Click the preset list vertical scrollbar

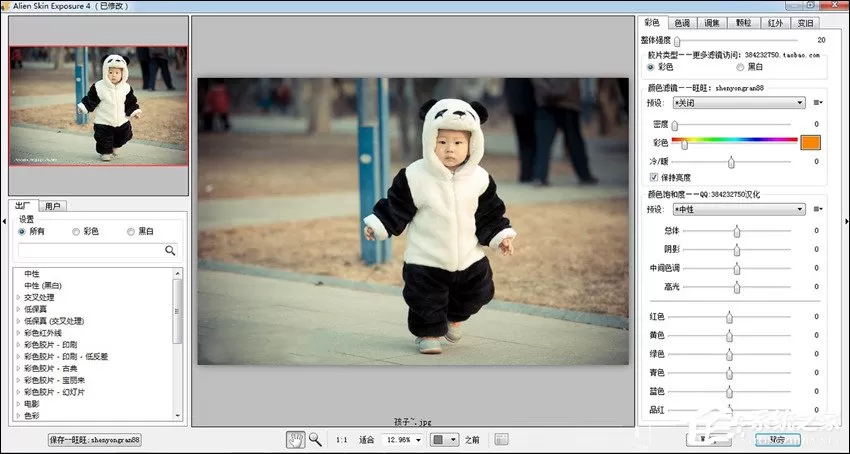click(x=177, y=344)
